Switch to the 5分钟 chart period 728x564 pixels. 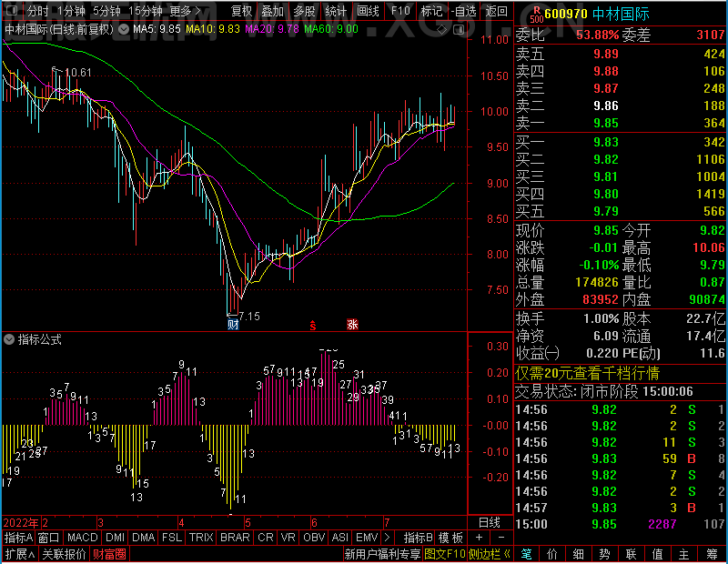coord(106,11)
